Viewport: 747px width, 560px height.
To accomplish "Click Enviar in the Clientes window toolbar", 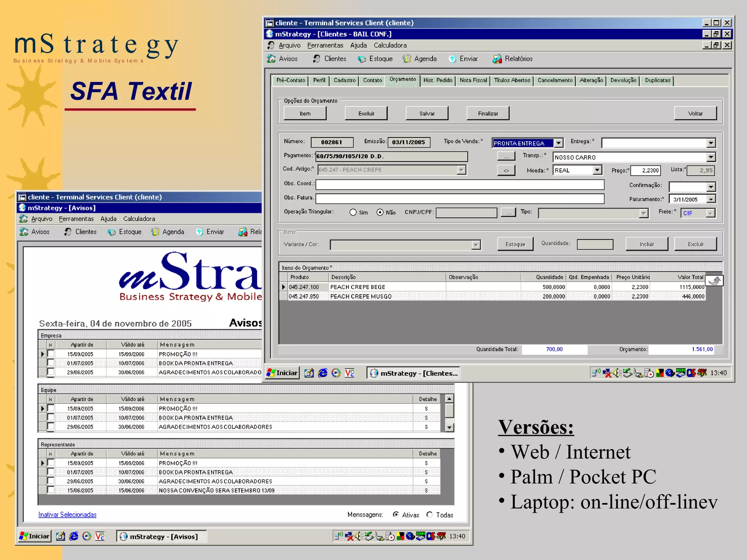I will pos(463,59).
